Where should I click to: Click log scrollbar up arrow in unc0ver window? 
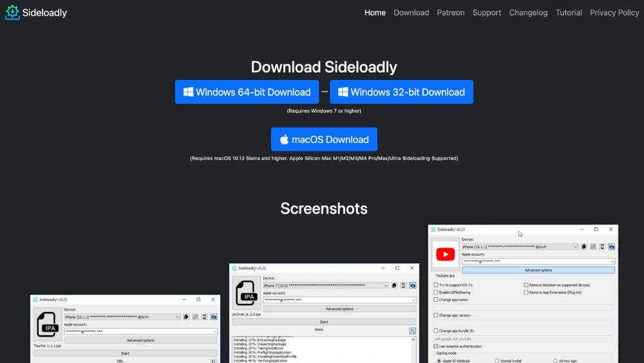click(x=413, y=340)
